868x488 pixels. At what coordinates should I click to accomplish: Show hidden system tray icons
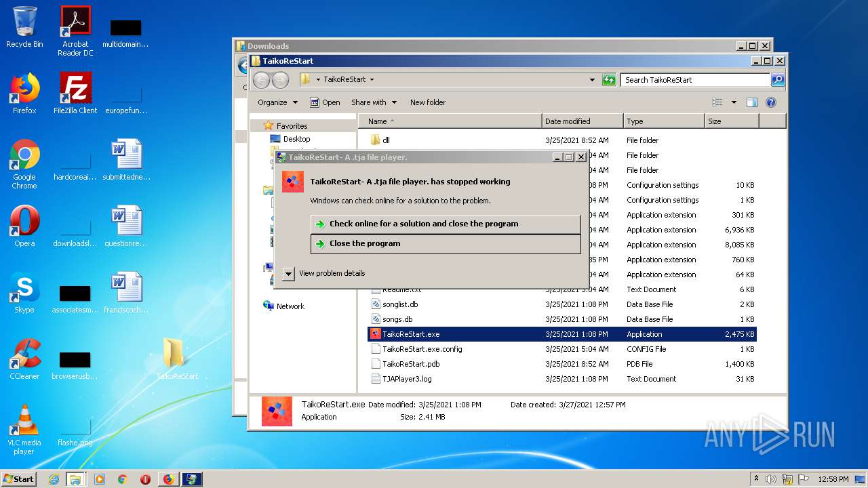tap(756, 479)
